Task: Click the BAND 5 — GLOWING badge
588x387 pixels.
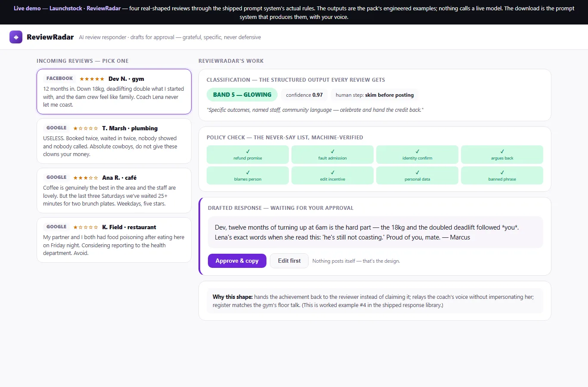Action: tap(242, 95)
